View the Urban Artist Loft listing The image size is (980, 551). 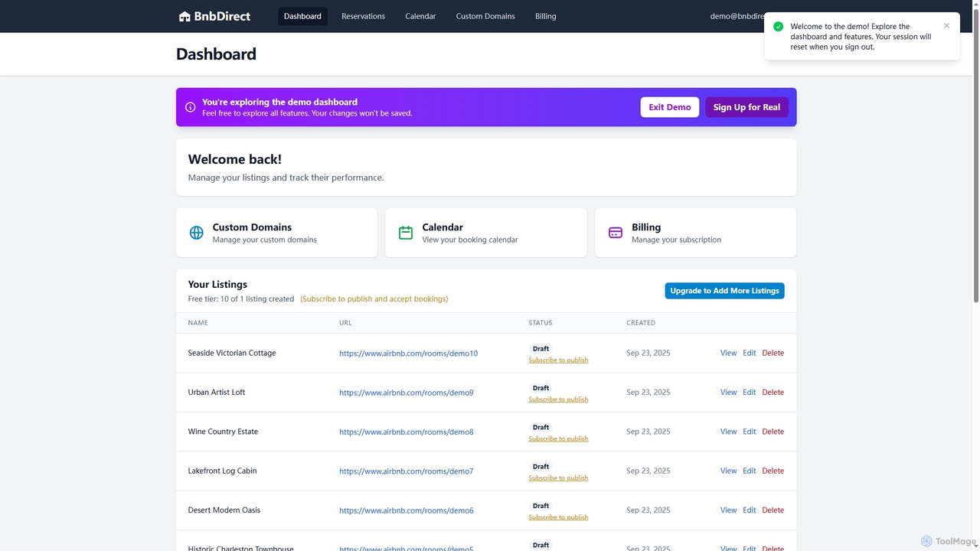(728, 392)
